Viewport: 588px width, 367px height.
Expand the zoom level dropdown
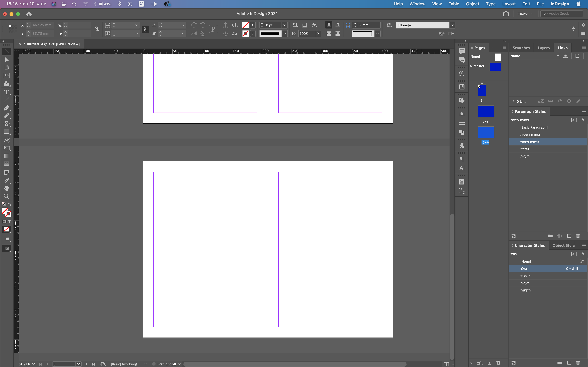pyautogui.click(x=33, y=364)
